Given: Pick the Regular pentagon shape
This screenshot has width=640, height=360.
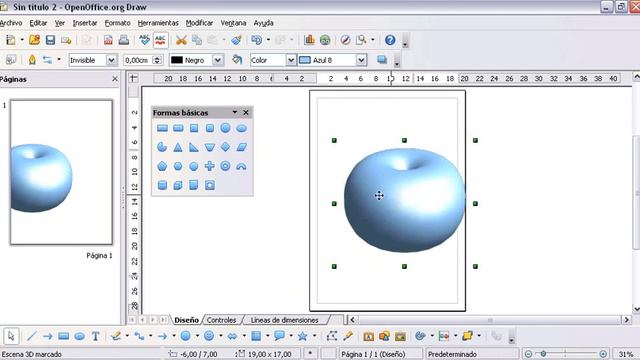Looking at the screenshot, I should coord(162,166).
